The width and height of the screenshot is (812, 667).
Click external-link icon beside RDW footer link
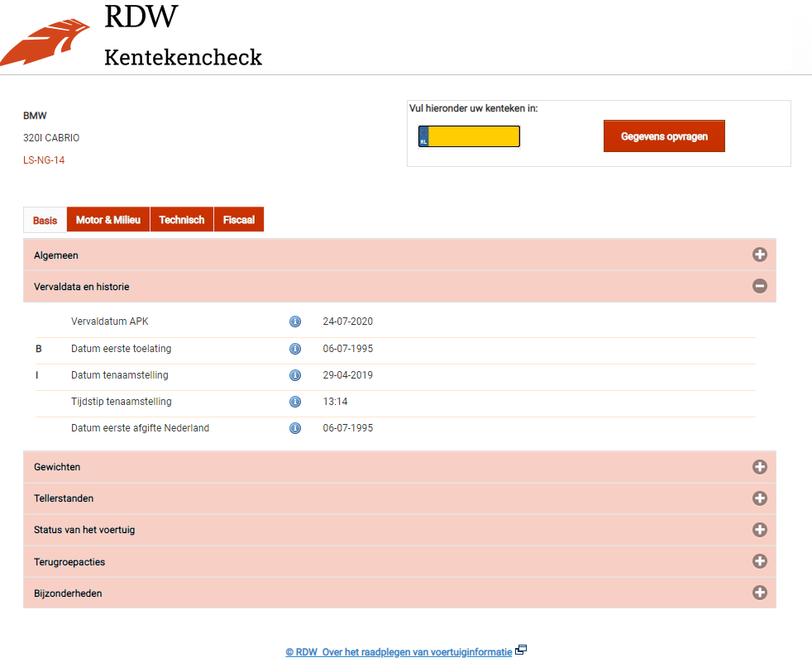pos(521,650)
